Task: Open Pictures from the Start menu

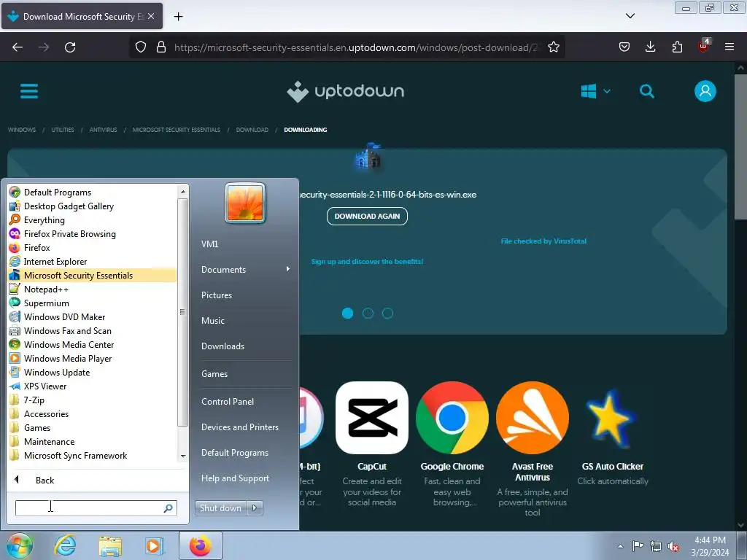Action: (216, 295)
